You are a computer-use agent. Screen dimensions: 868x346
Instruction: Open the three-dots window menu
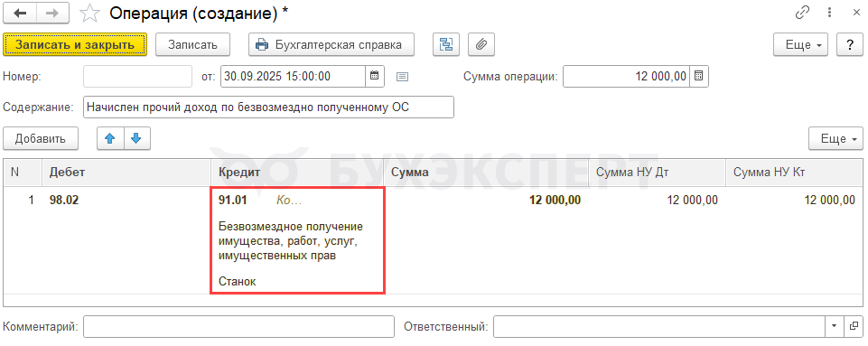(x=829, y=13)
